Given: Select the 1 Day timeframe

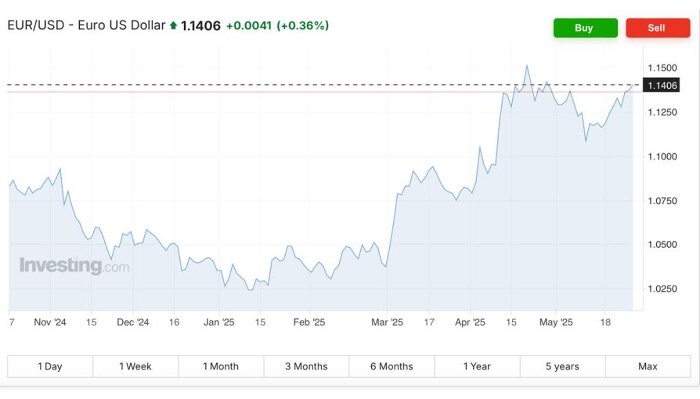Looking at the screenshot, I should point(50,366).
